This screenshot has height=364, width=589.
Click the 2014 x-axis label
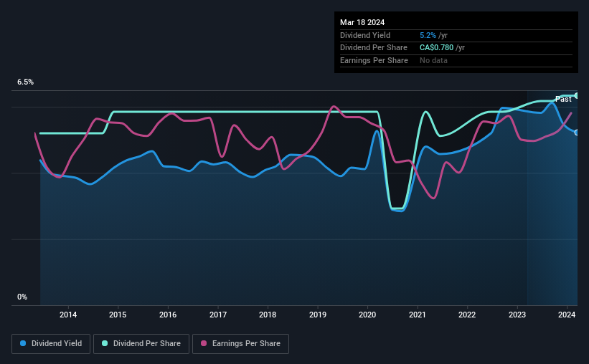pos(68,315)
